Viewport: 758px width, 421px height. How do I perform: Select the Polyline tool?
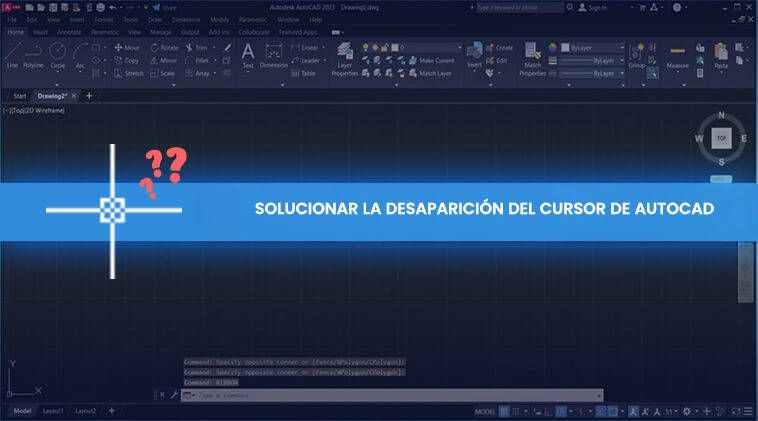click(33, 55)
